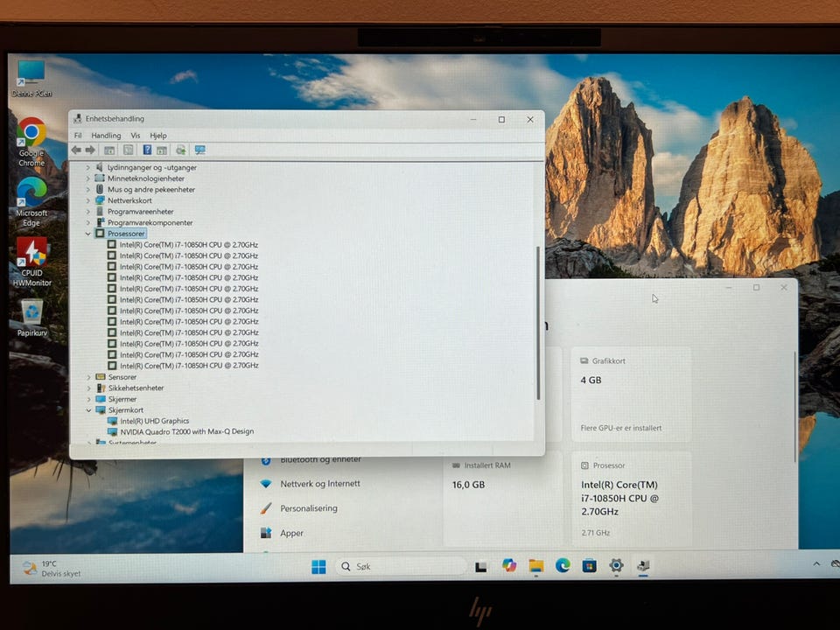The width and height of the screenshot is (840, 630).
Task: Toggle the action pane toolbar icon
Action: click(162, 150)
